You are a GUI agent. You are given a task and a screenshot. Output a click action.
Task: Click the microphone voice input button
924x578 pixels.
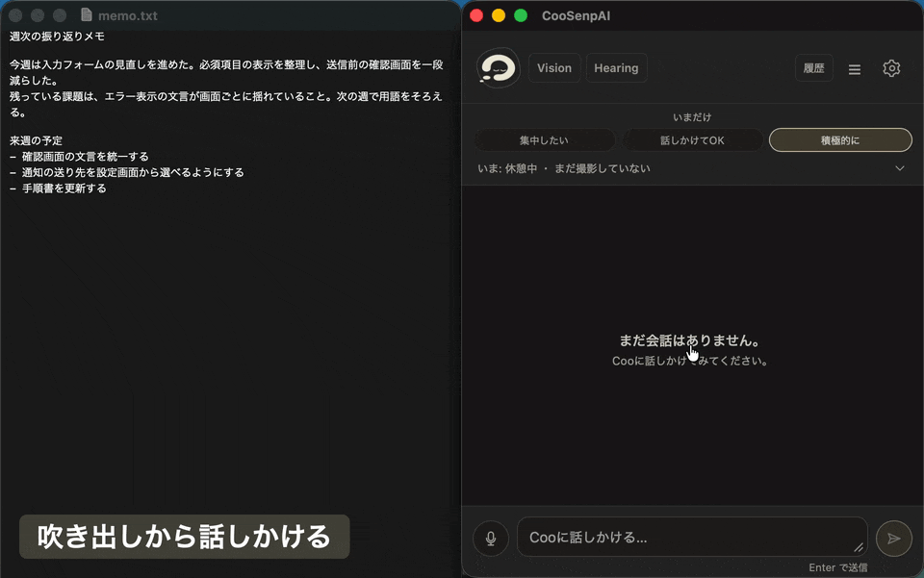pos(490,538)
